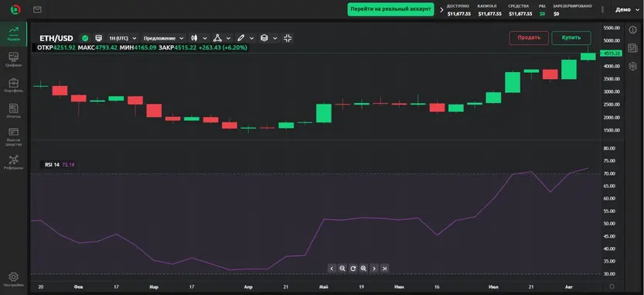
Task: Click Перейти на реальный аккаунт button
Action: tap(390, 9)
